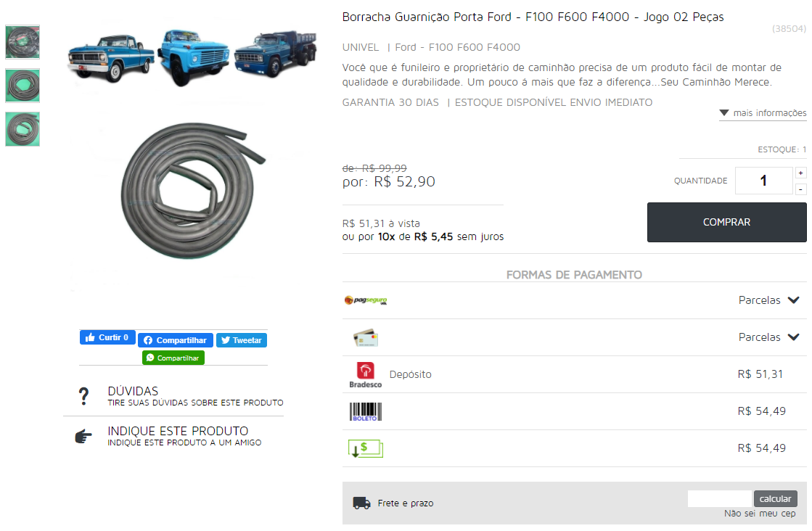Screen dimensions: 812x531
Task: Select the first product thumbnail image
Action: click(22, 42)
